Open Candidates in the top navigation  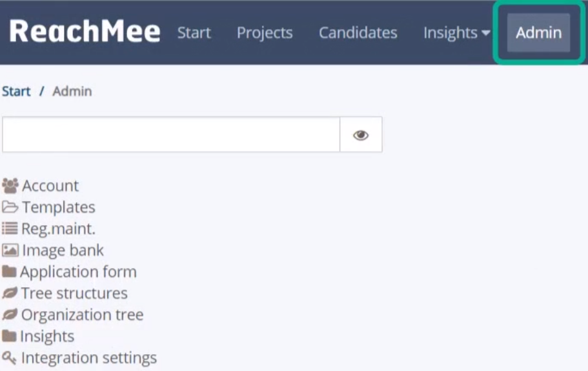pyautogui.click(x=358, y=33)
